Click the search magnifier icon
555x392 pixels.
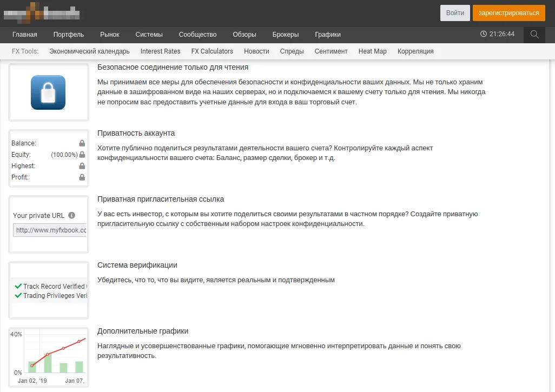click(534, 34)
